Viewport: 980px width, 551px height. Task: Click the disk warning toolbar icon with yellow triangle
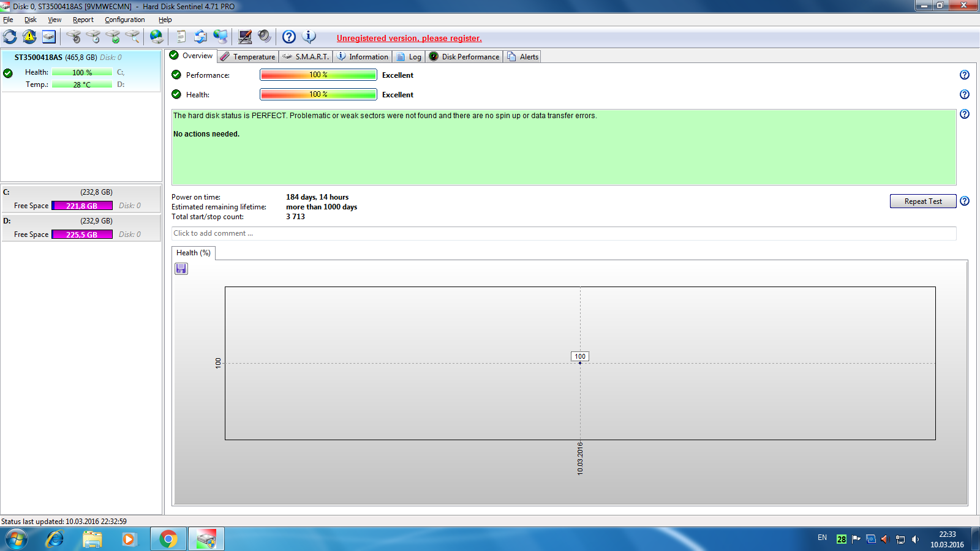[29, 37]
